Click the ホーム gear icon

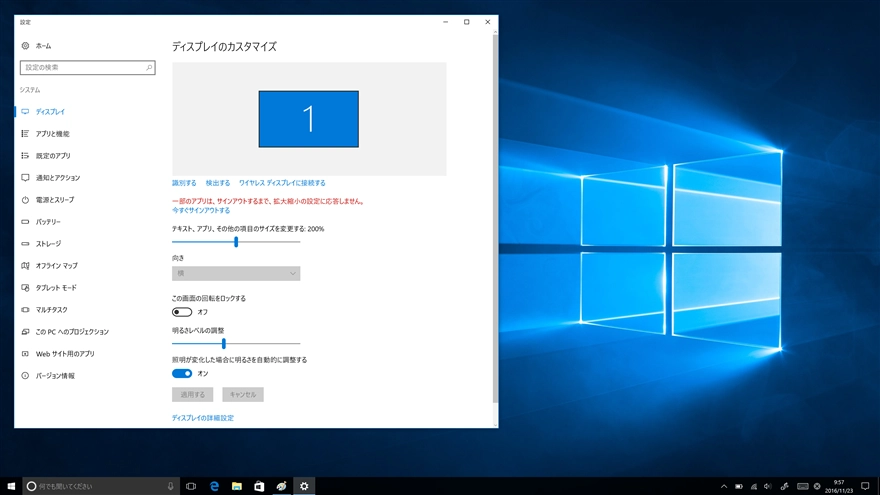pos(25,46)
